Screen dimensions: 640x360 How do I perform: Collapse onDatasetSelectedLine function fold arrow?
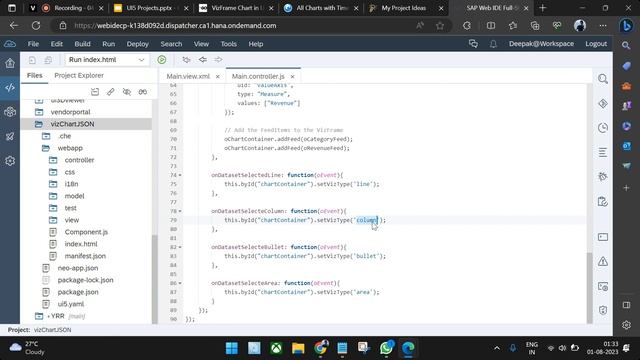point(180,175)
